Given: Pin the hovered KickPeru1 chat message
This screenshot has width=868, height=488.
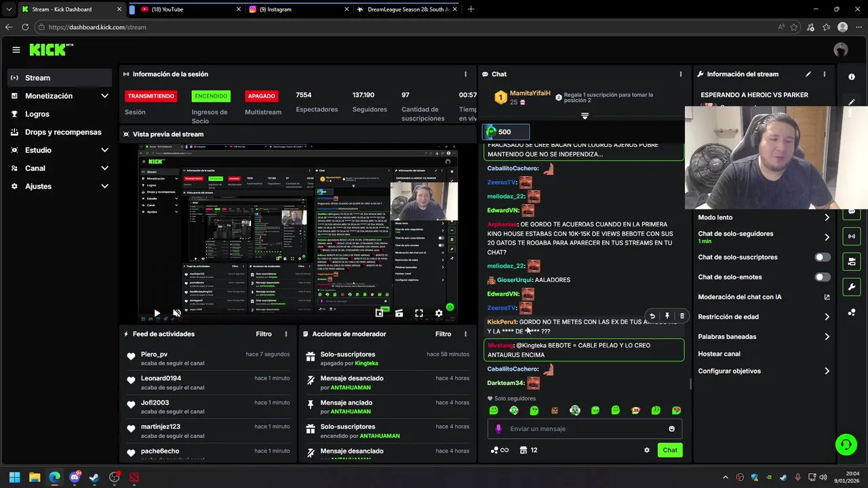Looking at the screenshot, I should [x=667, y=316].
